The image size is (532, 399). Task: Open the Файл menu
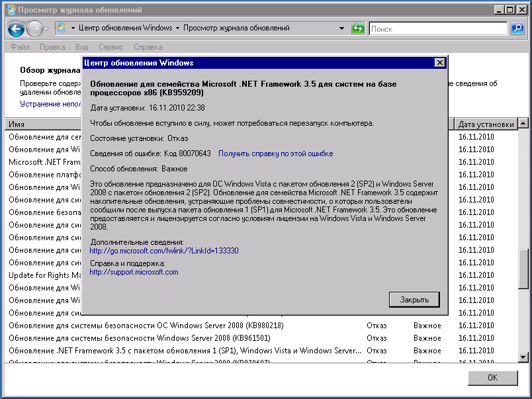tap(20, 47)
